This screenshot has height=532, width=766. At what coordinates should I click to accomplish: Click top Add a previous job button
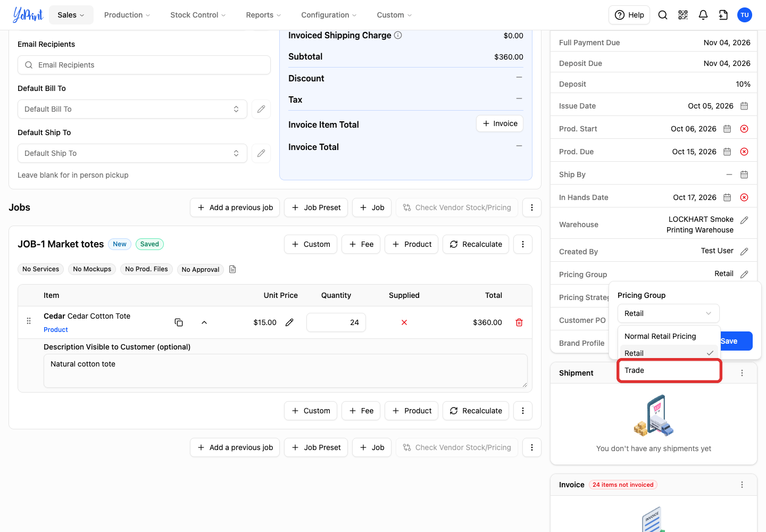(235, 207)
